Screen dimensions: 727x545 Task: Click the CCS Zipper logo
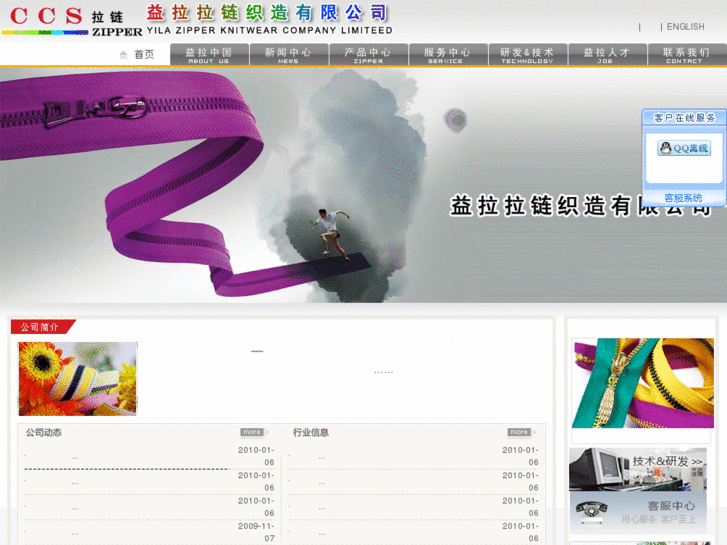[72, 21]
